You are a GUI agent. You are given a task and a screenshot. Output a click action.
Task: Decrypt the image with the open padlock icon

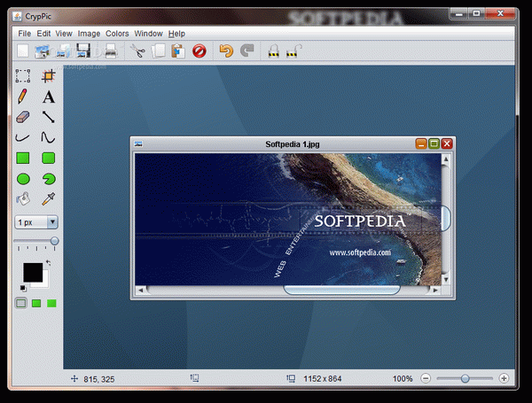coord(293,51)
